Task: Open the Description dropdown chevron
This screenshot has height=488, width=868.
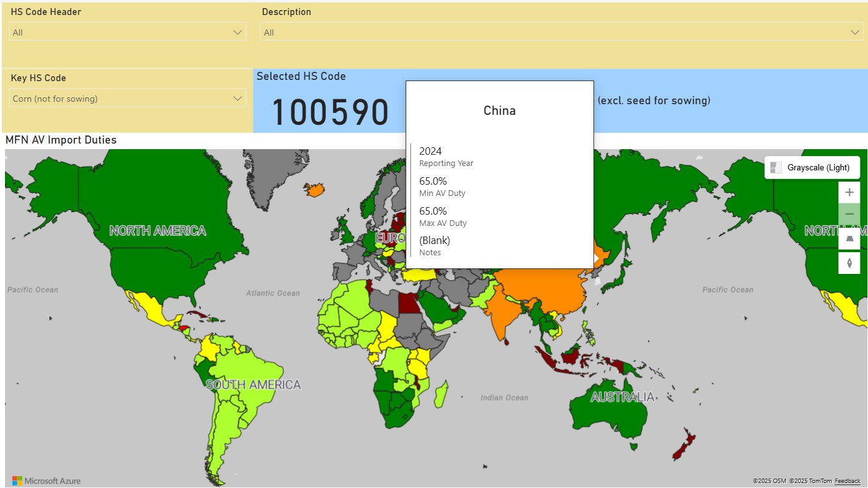Action: 855,32
